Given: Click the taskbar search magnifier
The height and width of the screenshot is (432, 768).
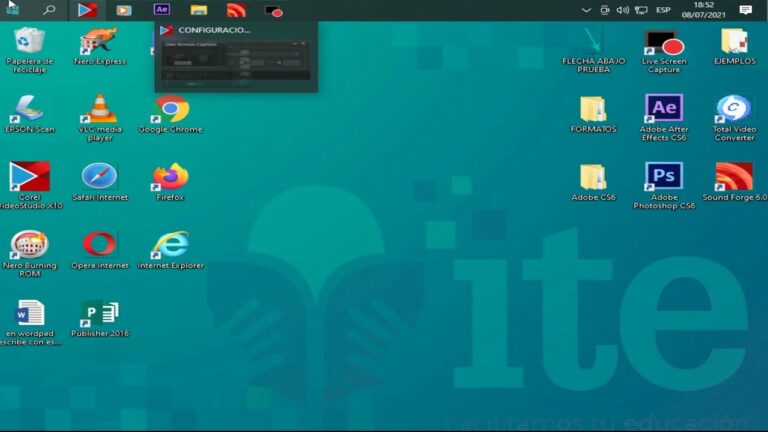Looking at the screenshot, I should (x=49, y=10).
